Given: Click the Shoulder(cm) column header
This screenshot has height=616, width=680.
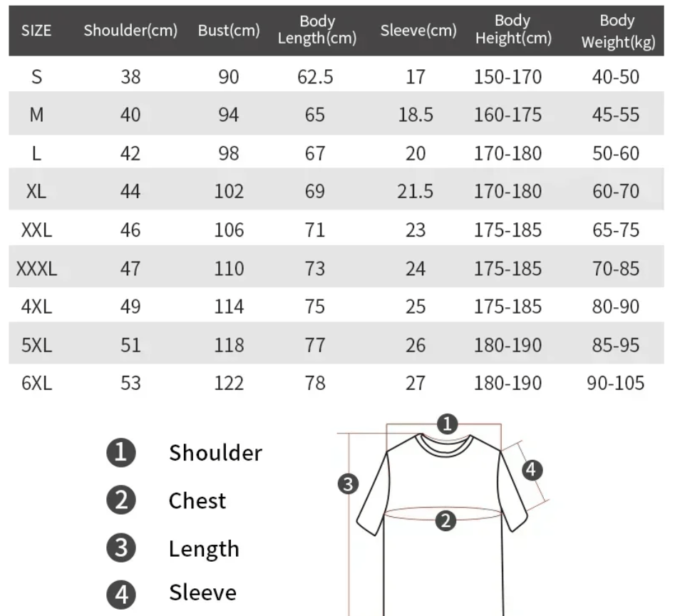Looking at the screenshot, I should coord(130,31).
